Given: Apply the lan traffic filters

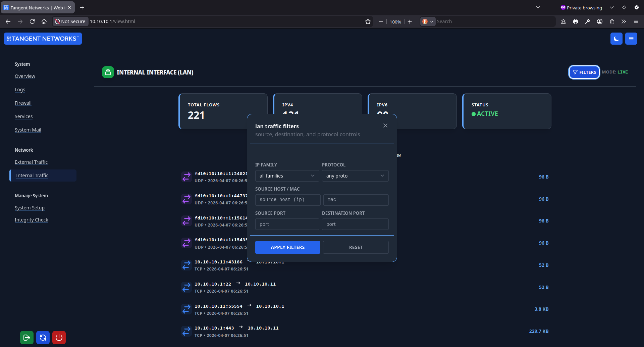Looking at the screenshot, I should point(287,247).
